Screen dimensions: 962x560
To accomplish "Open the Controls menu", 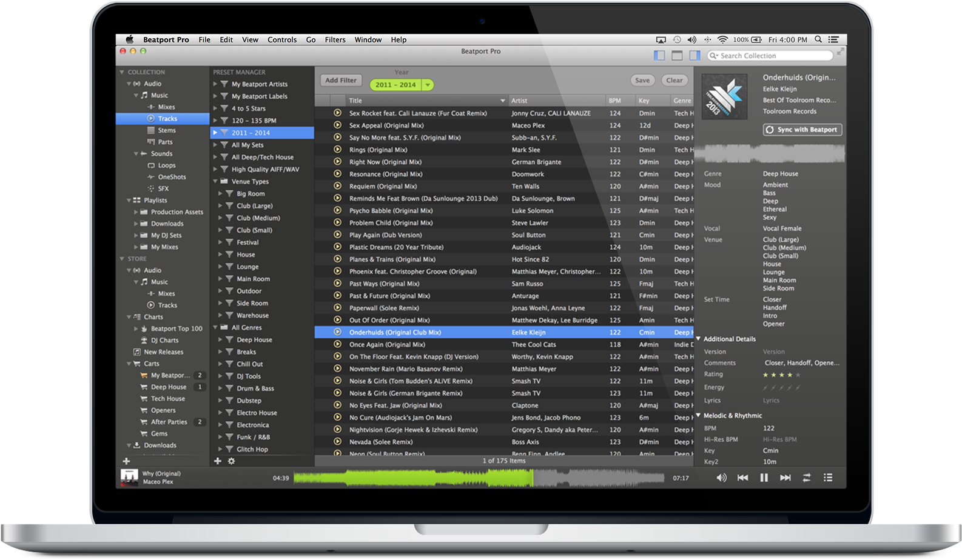I will [282, 39].
